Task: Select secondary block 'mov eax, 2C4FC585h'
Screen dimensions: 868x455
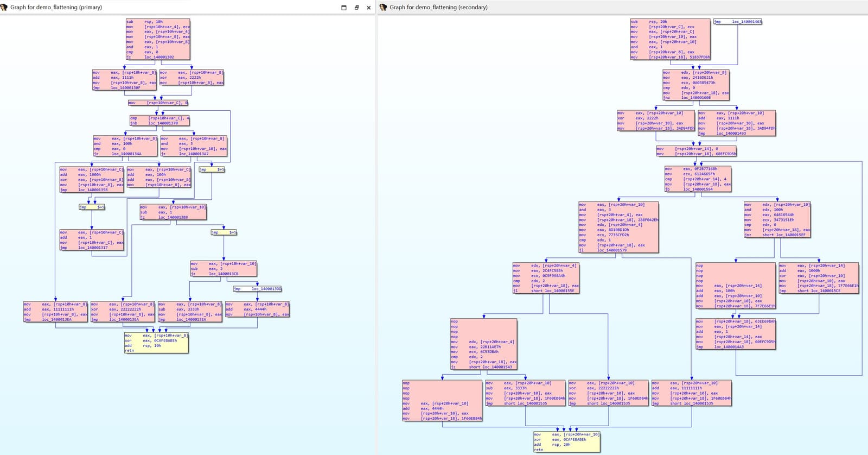Action: pyautogui.click(x=546, y=279)
